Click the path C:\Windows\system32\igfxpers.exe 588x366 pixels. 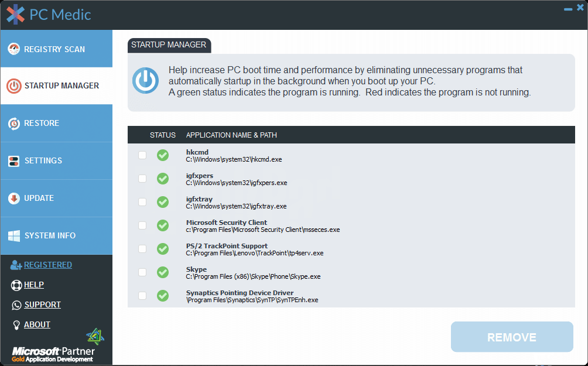tap(237, 183)
